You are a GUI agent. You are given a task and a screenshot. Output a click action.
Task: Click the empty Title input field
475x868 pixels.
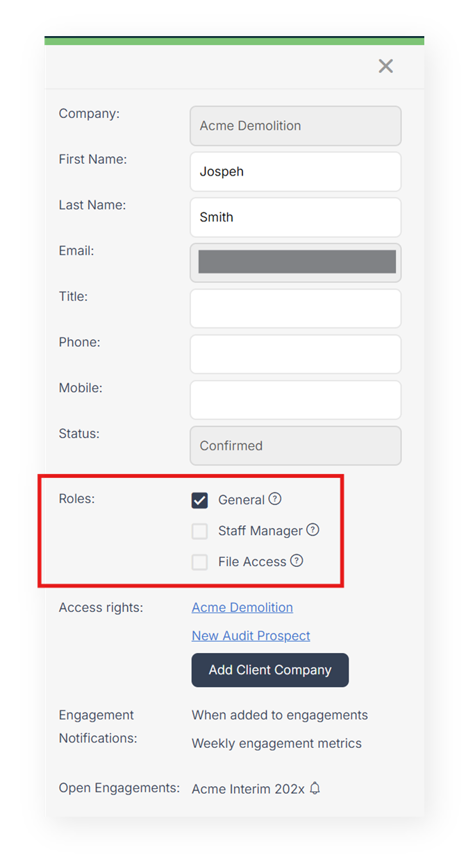[x=295, y=308]
